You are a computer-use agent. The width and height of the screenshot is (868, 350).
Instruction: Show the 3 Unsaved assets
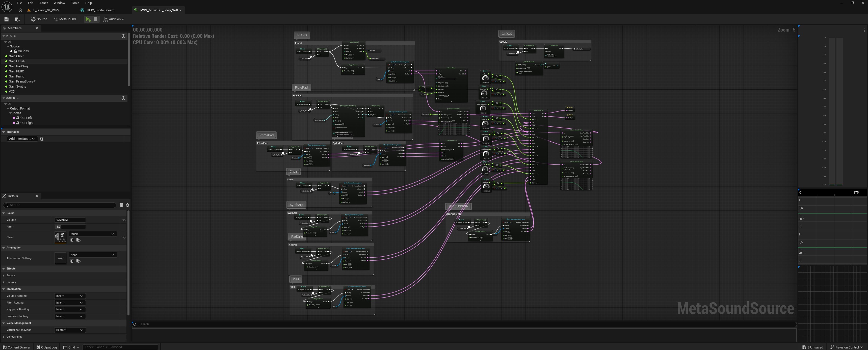coord(813,347)
